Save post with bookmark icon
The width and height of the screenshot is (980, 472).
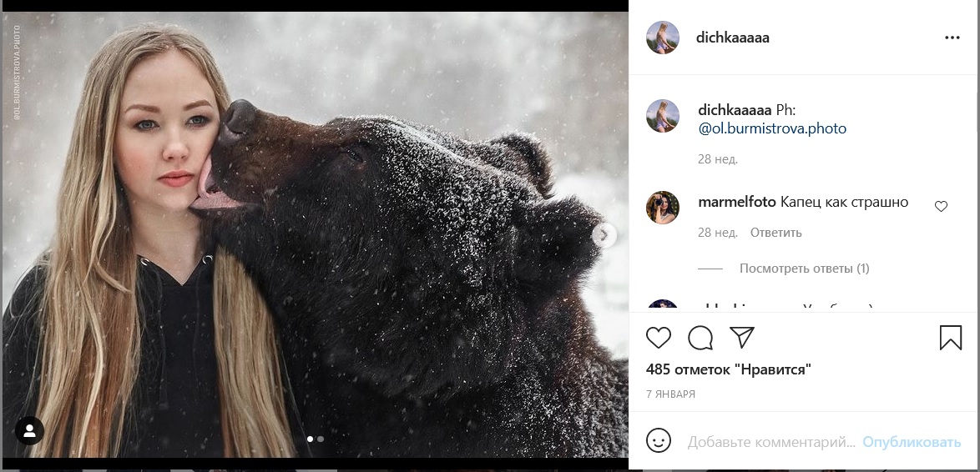(951, 338)
